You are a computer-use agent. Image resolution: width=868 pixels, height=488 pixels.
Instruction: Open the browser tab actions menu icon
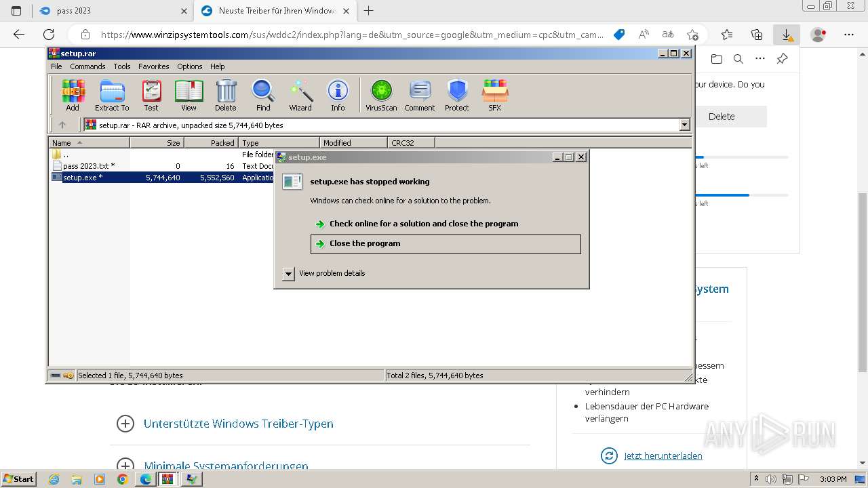click(16, 11)
